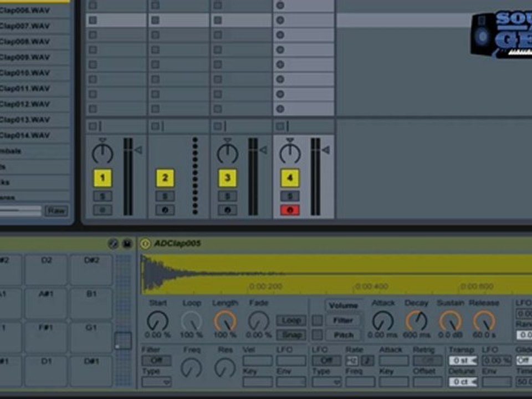Screen dimensions: 532x399
Task: Click the drum rack hot-swap icon
Action: coord(113,244)
